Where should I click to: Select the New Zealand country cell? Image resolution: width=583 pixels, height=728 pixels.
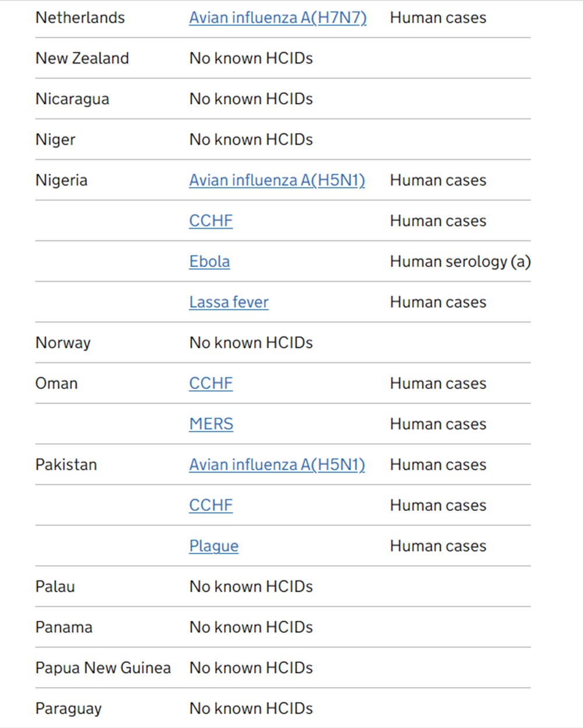tap(82, 58)
